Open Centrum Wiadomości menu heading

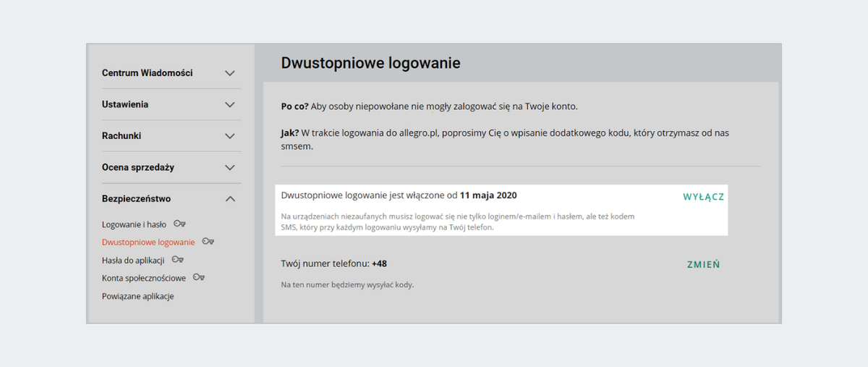point(148,73)
